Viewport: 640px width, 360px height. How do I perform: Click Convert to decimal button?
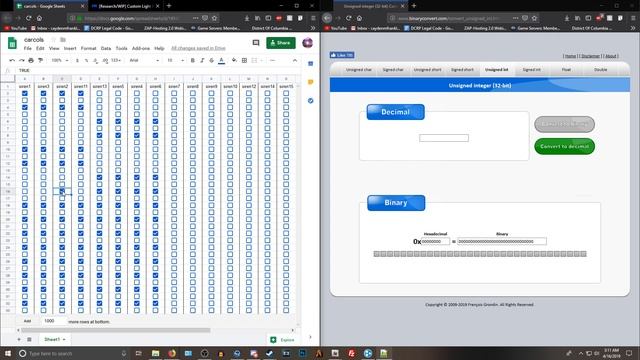[x=564, y=146]
